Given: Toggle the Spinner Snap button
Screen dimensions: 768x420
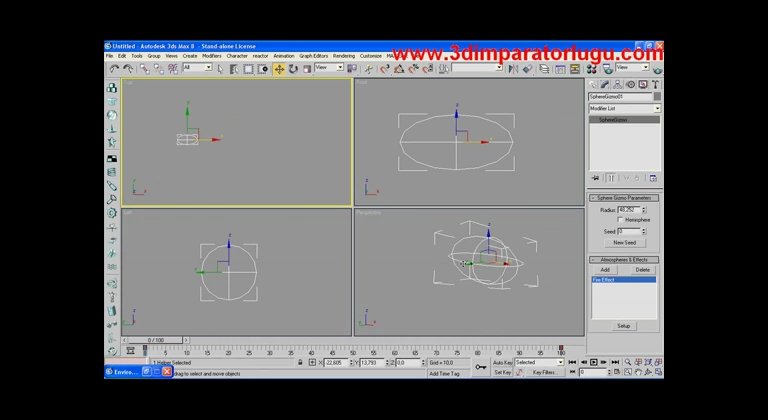Looking at the screenshot, I should point(428,69).
